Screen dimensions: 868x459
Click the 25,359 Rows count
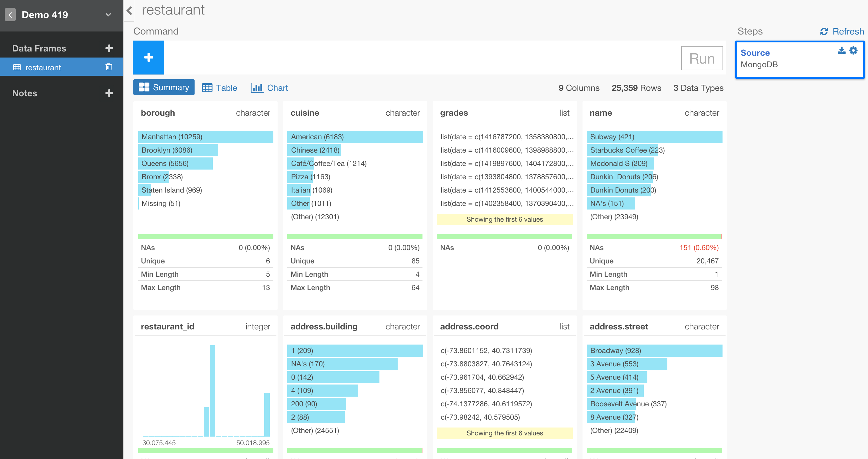click(636, 88)
